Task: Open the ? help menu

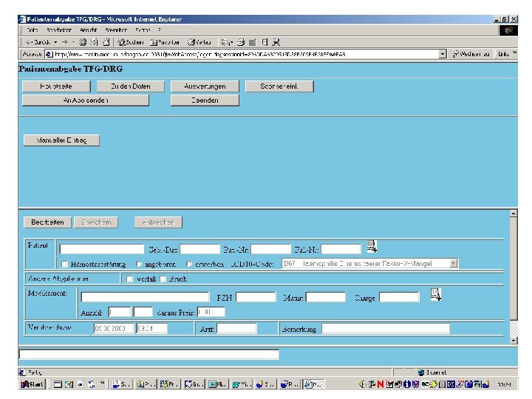Action: (160, 30)
